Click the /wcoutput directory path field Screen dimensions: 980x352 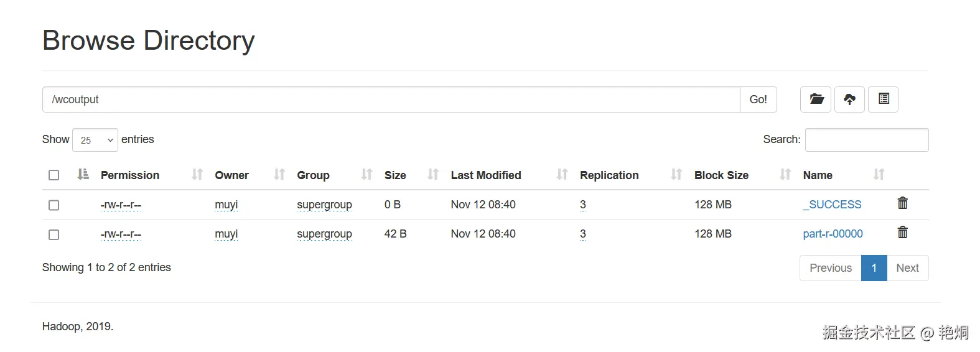pos(391,100)
